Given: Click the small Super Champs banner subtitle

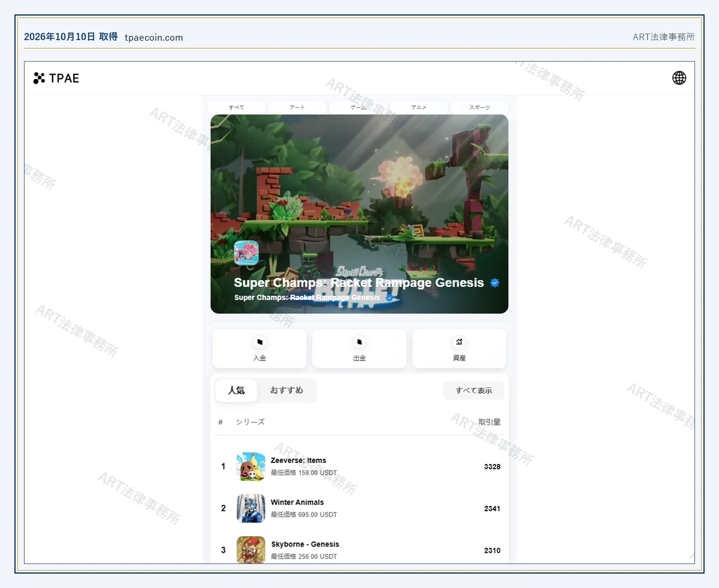Looking at the screenshot, I should 307,298.
